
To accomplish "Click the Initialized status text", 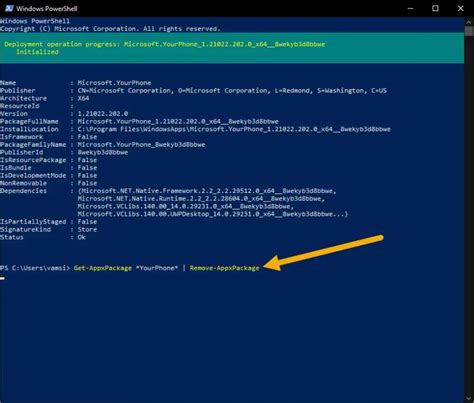I will point(37,52).
